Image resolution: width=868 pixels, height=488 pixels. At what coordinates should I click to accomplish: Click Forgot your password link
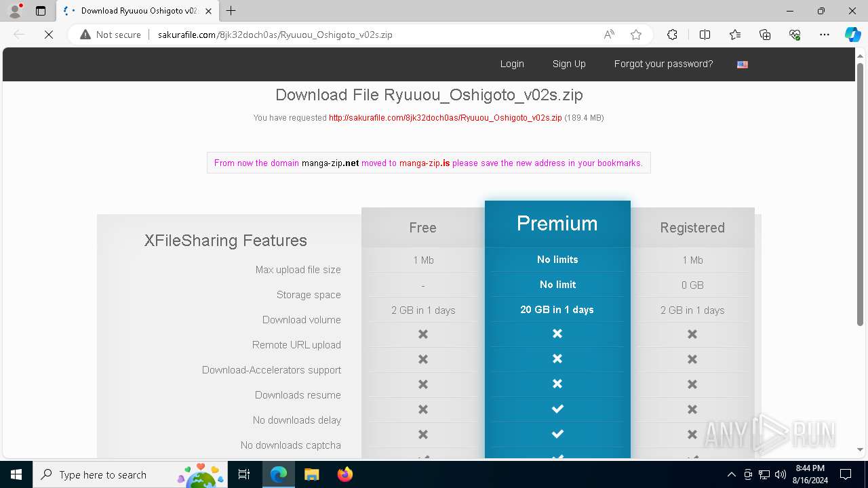[663, 64]
